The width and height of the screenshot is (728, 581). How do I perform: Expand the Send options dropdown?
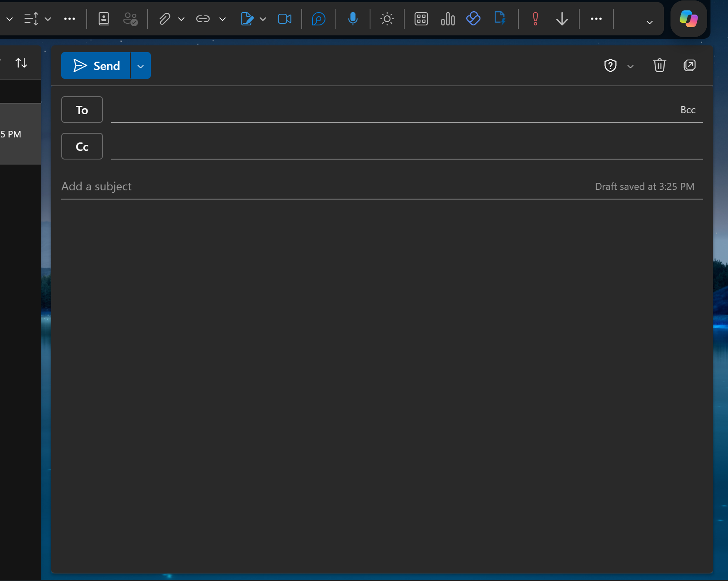[x=141, y=66]
